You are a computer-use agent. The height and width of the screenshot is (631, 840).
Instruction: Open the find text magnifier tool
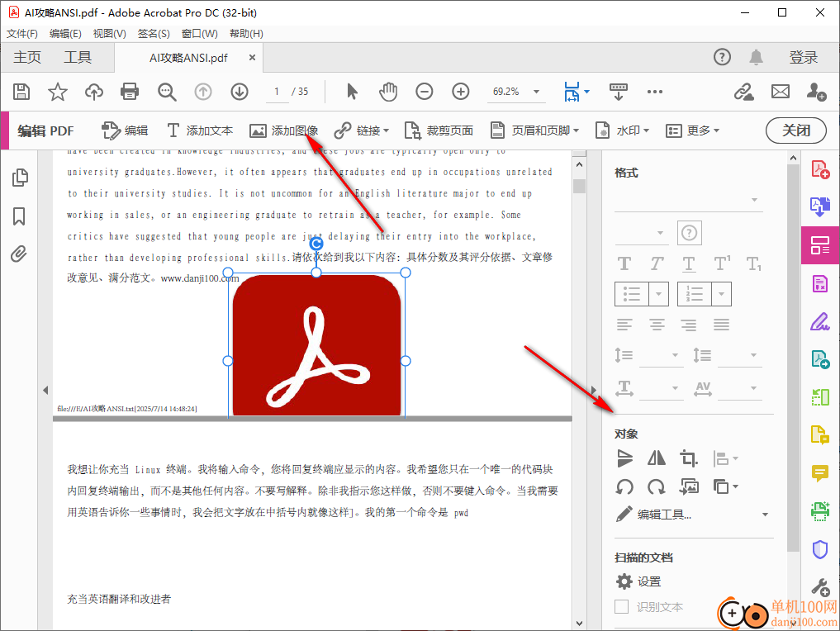tap(167, 92)
